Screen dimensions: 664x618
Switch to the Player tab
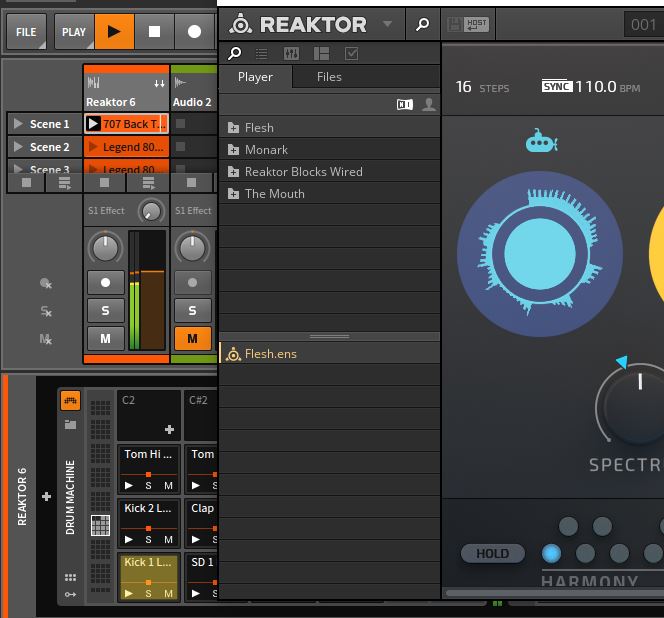point(255,77)
